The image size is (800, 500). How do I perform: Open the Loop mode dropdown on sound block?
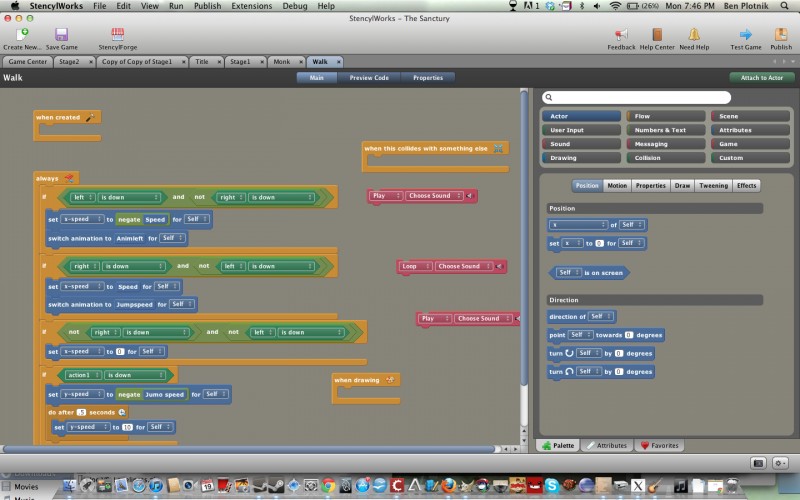[415, 266]
